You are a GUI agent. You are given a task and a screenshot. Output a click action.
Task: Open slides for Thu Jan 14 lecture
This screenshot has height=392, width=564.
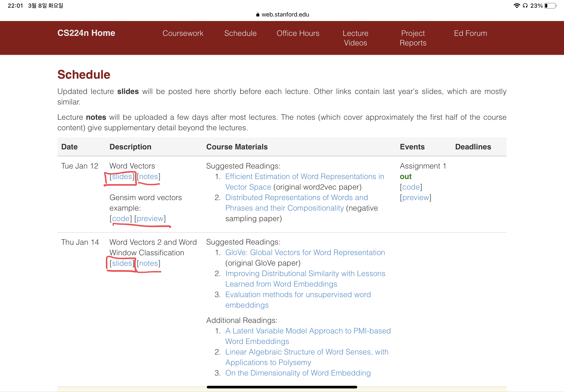[x=122, y=263]
